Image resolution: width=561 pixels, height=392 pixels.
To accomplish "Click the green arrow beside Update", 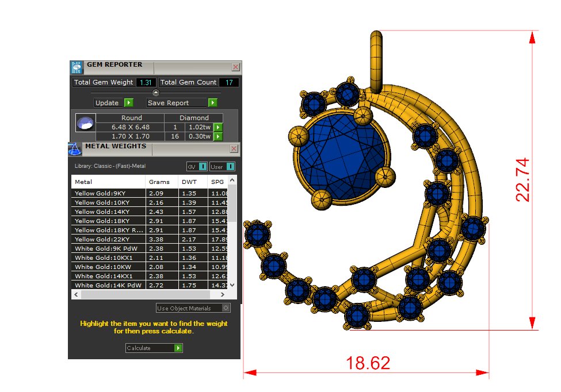I will (129, 102).
